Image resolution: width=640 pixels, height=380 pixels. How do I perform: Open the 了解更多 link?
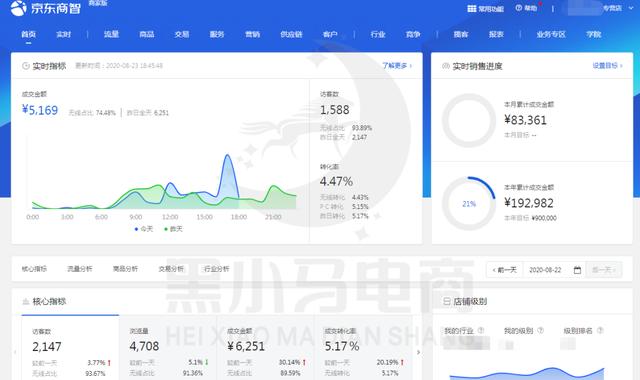click(x=397, y=65)
